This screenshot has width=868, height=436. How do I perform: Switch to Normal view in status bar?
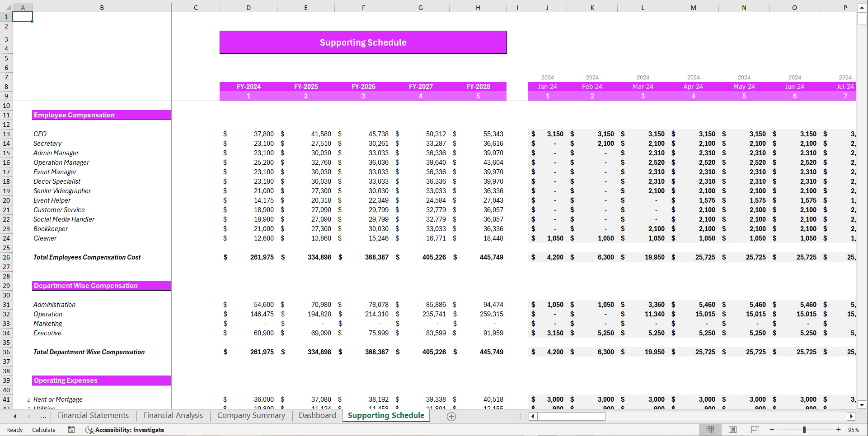pos(710,430)
